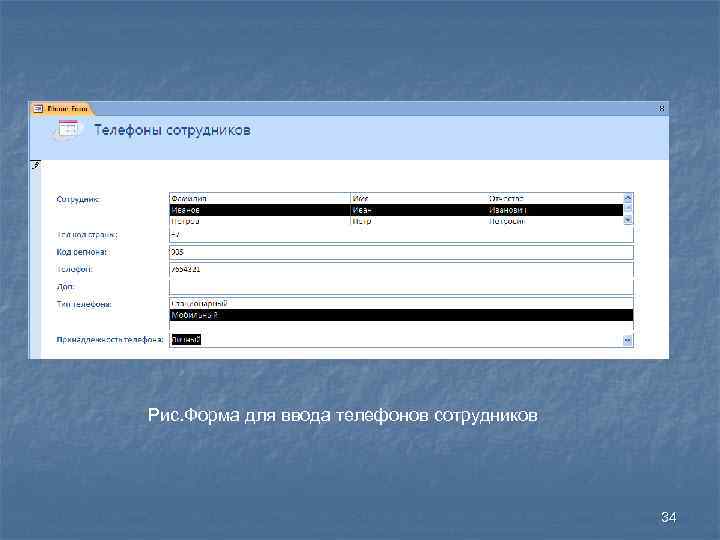
Task: Open the Принадлежность телефона dropdown arrow
Action: pos(628,340)
